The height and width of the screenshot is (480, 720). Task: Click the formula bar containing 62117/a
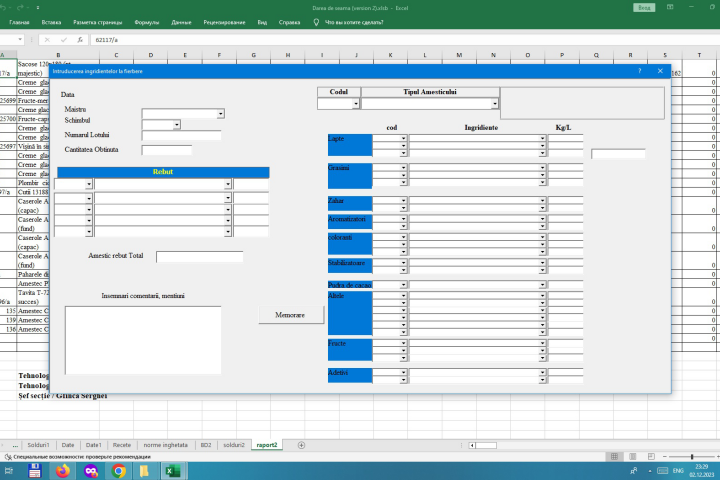click(x=404, y=40)
